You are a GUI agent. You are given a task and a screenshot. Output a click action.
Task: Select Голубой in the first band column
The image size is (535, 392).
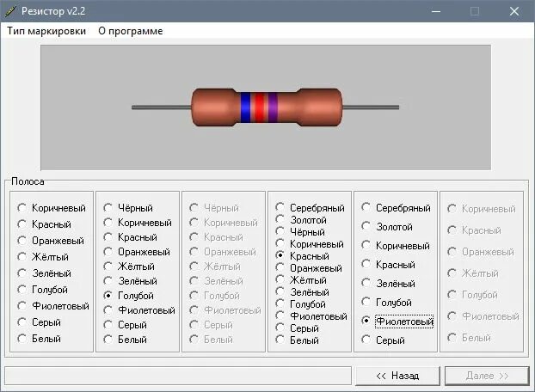tap(42, 290)
